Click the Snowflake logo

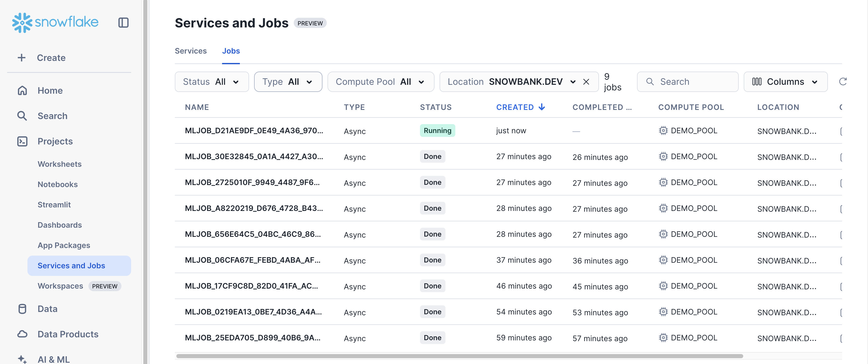coord(55,23)
